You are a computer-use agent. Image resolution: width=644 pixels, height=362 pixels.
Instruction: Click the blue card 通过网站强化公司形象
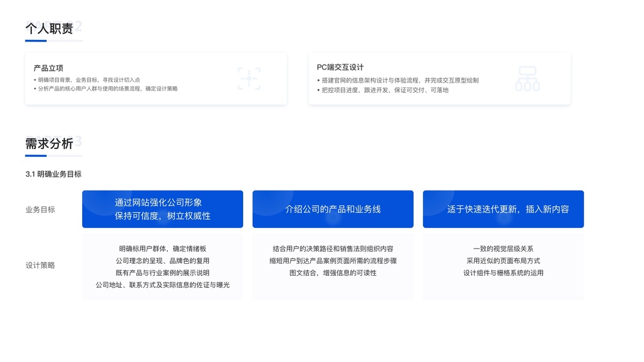[x=162, y=209]
